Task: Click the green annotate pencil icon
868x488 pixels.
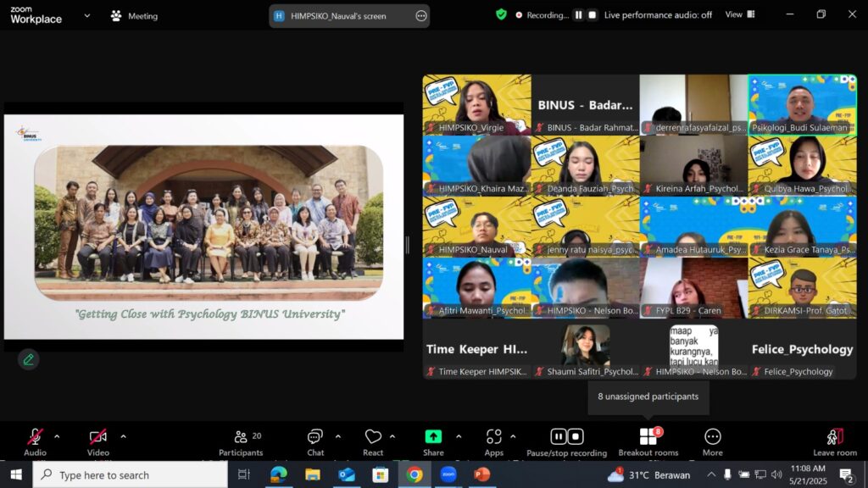Action: 28,359
